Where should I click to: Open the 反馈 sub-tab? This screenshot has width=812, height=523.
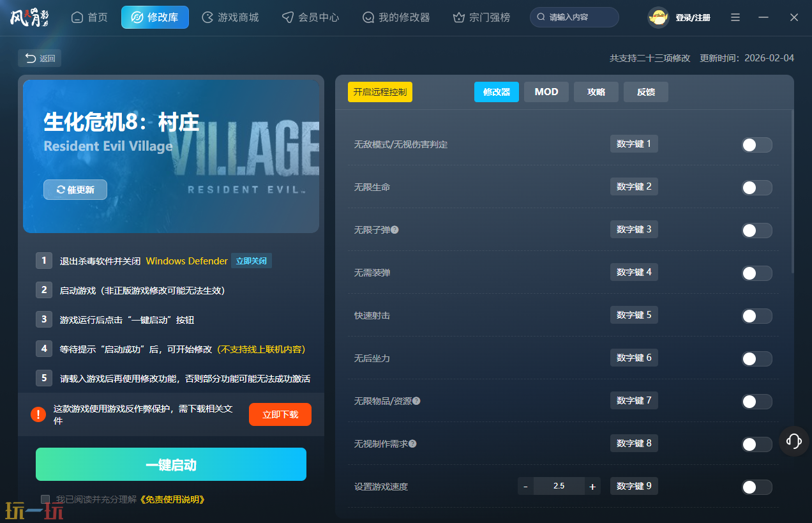(646, 92)
